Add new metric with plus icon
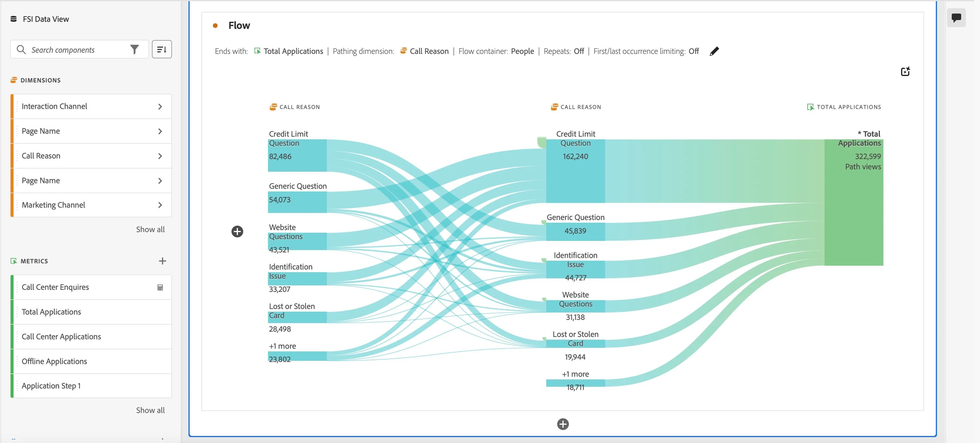Image resolution: width=980 pixels, height=443 pixels. coord(163,261)
